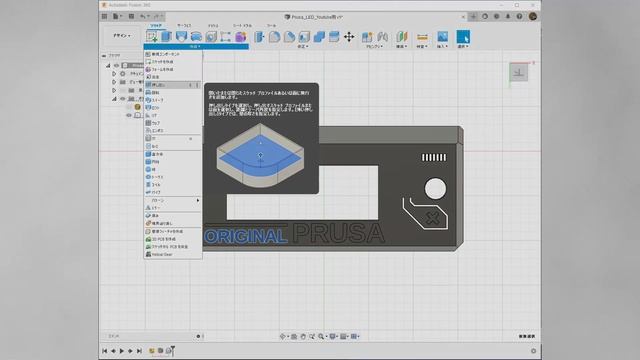Image resolution: width=640 pixels, height=360 pixels.
Task: Expand the origin folder browser node
Action: 114,90
